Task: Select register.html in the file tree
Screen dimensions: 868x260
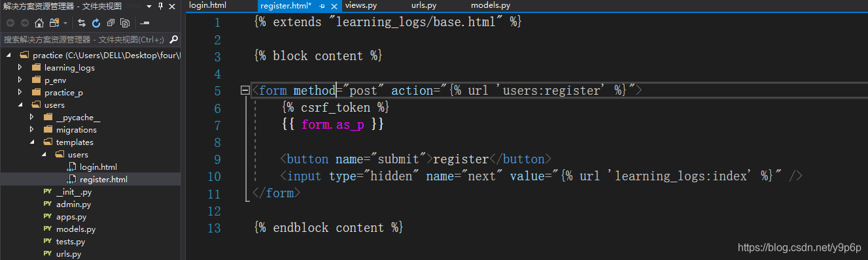Action: pos(103,179)
